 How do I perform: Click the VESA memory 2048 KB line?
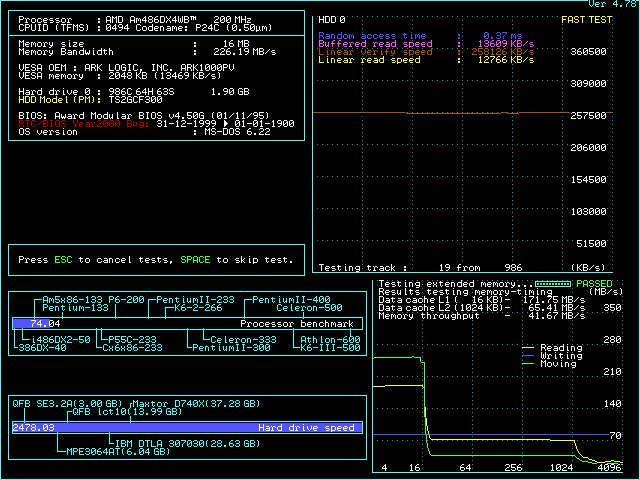120,76
